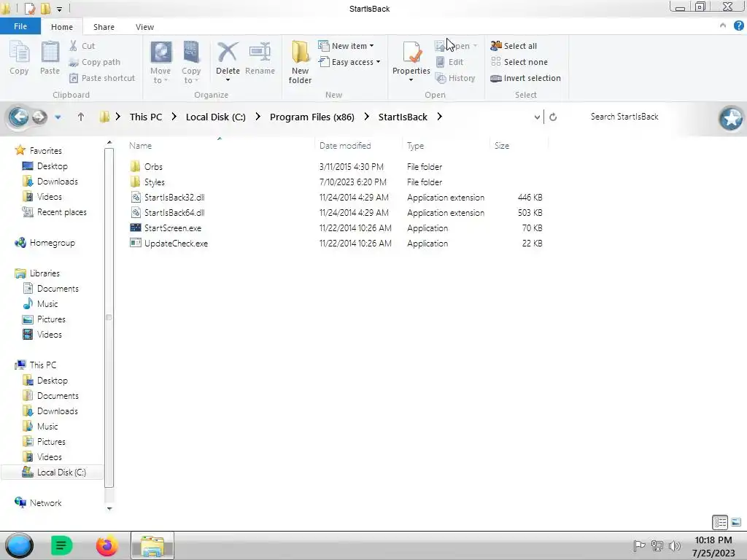The height and width of the screenshot is (560, 747).
Task: Click the Back navigation arrow
Action: coord(19,117)
